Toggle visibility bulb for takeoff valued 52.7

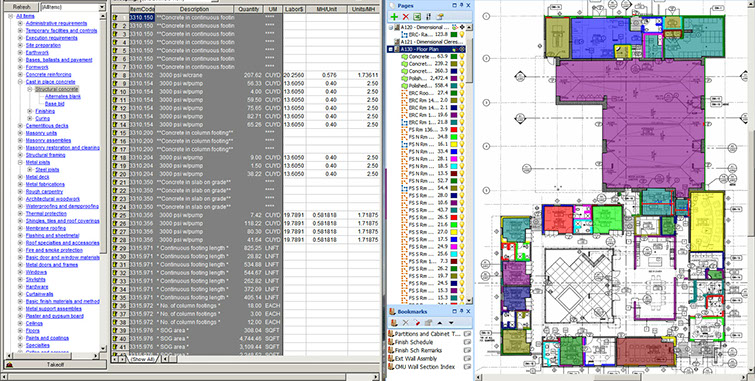pos(462,181)
